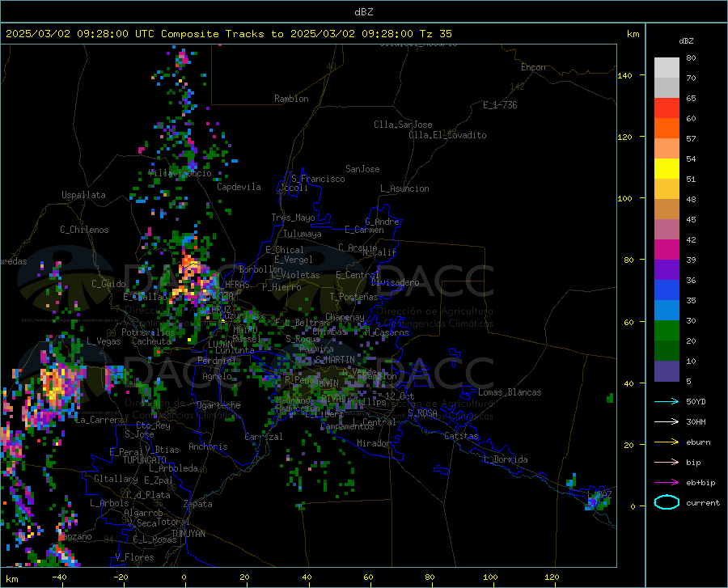The image size is (728, 588).
Task: Click the blue 35 dBZ legend swatch
Action: coord(667,290)
